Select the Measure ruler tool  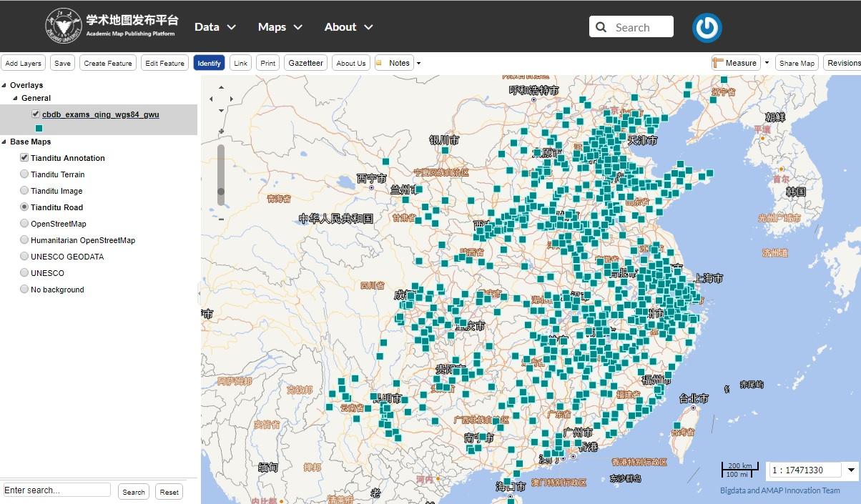[734, 63]
